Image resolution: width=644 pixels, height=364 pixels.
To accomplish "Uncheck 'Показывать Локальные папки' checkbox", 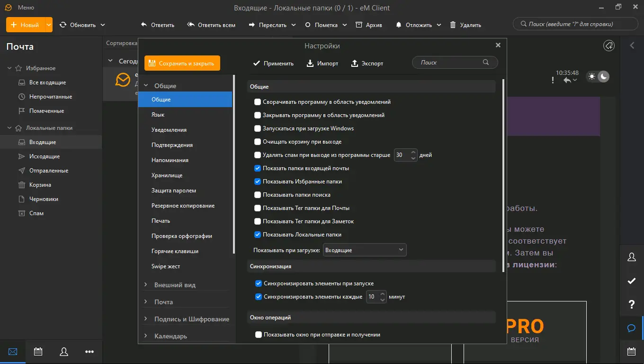I will [x=258, y=235].
